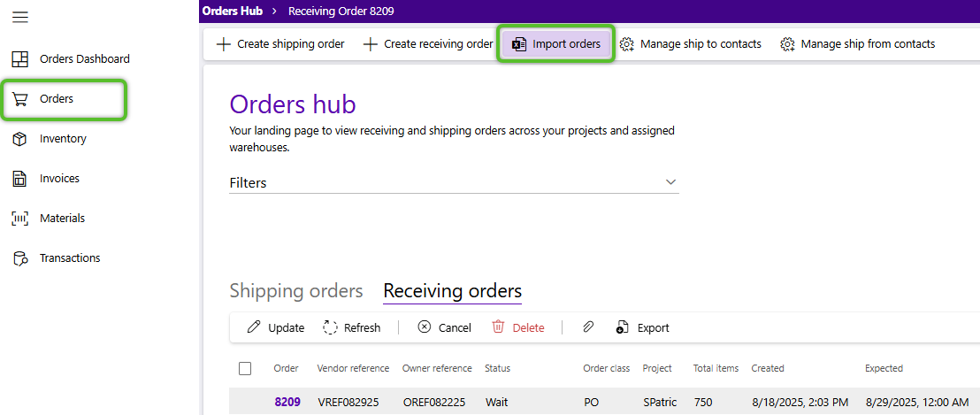This screenshot has width=980, height=415.
Task: Export the receiving orders list
Action: 643,327
